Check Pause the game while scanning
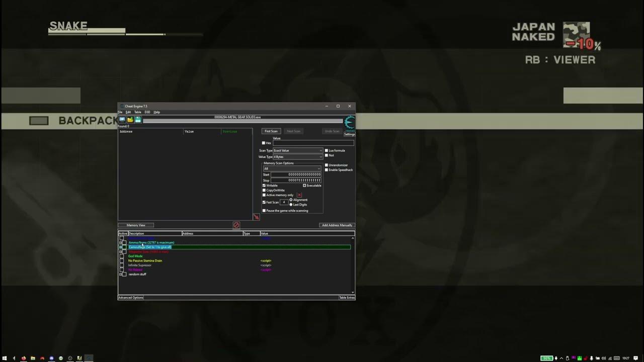 (264, 211)
